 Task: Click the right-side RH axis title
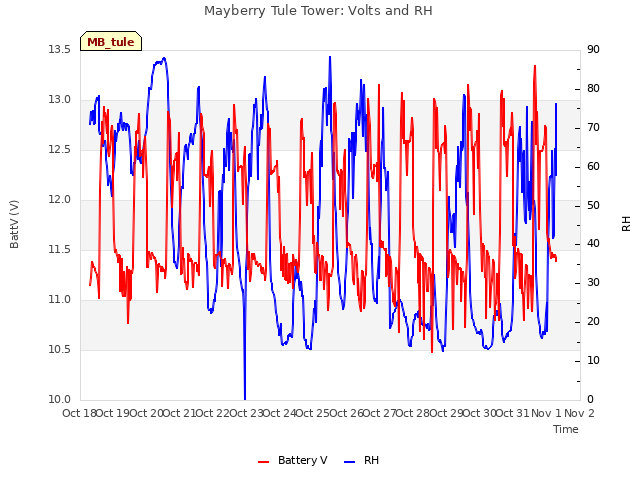tap(626, 224)
